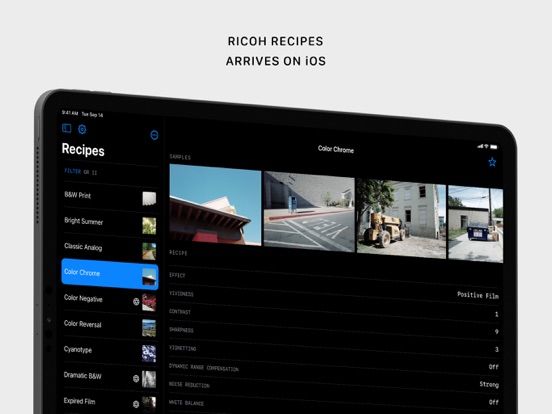Screen dimensions: 552x414
Task: Tap the Recipes heading
Action: [x=83, y=150]
